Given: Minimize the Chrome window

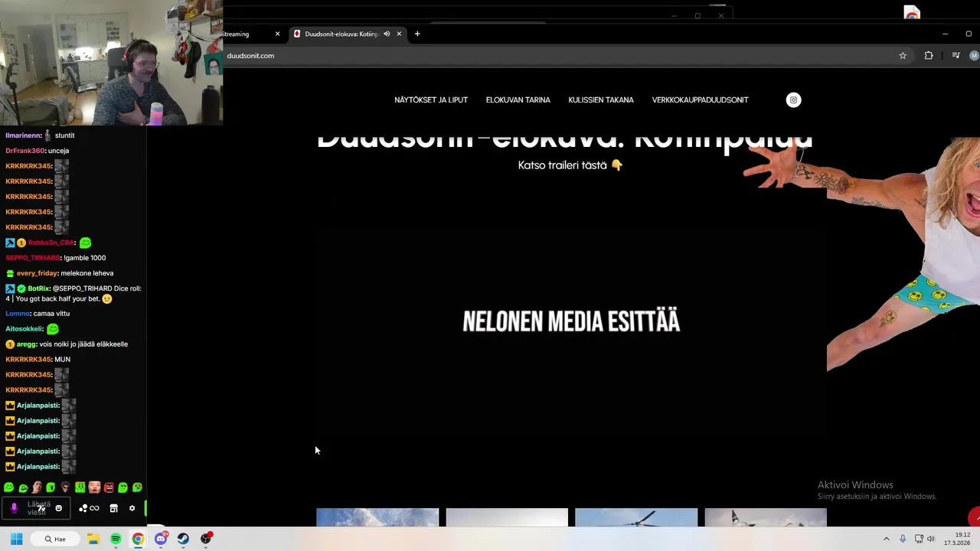Looking at the screenshot, I should pyautogui.click(x=945, y=34).
